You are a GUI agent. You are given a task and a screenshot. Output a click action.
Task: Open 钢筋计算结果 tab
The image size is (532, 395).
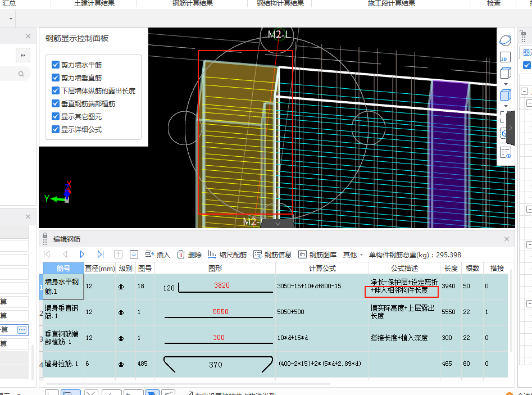tap(193, 3)
